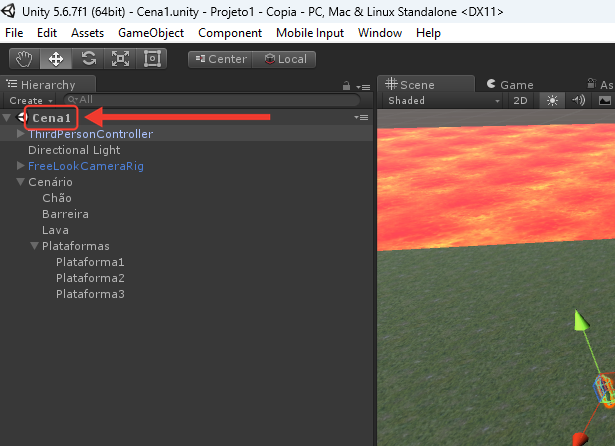615x446 pixels.
Task: Toggle scene audio speaker icon
Action: pyautogui.click(x=578, y=101)
